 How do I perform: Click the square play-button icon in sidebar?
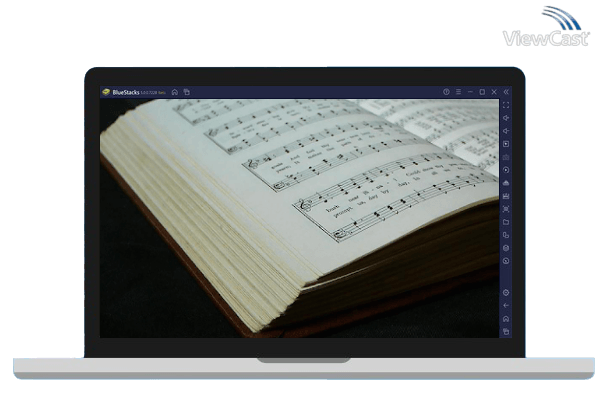tap(506, 144)
